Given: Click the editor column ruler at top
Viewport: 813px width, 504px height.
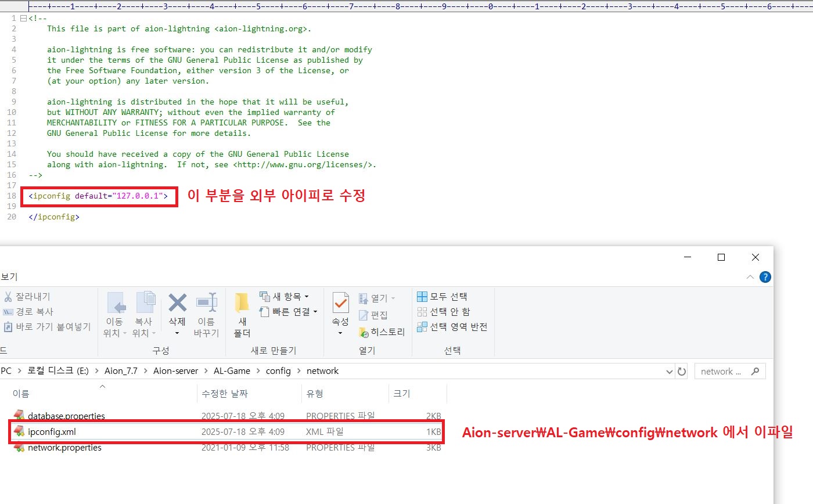Looking at the screenshot, I should [420, 6].
